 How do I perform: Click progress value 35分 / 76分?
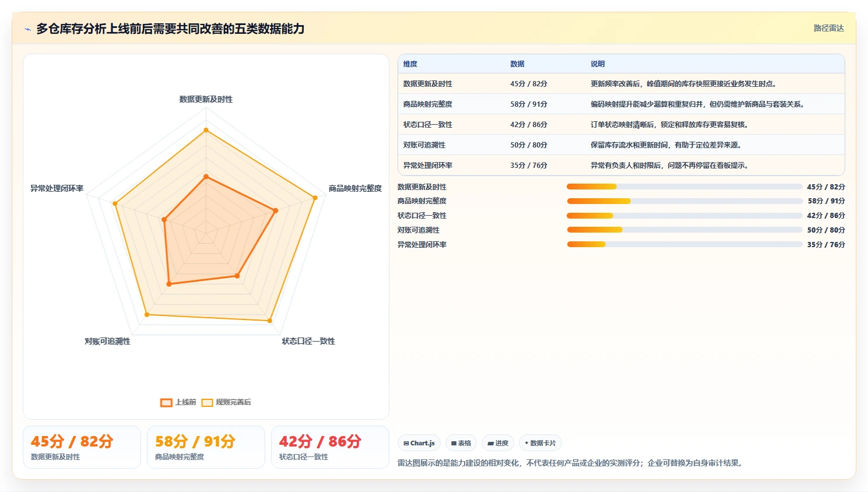pos(826,245)
